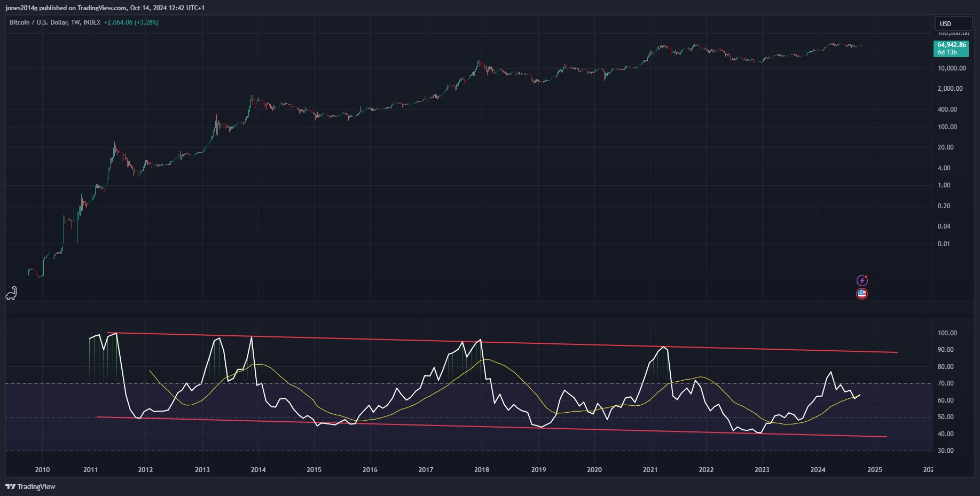
Task: Click the 2024 label on the time axis
Action: pos(818,470)
